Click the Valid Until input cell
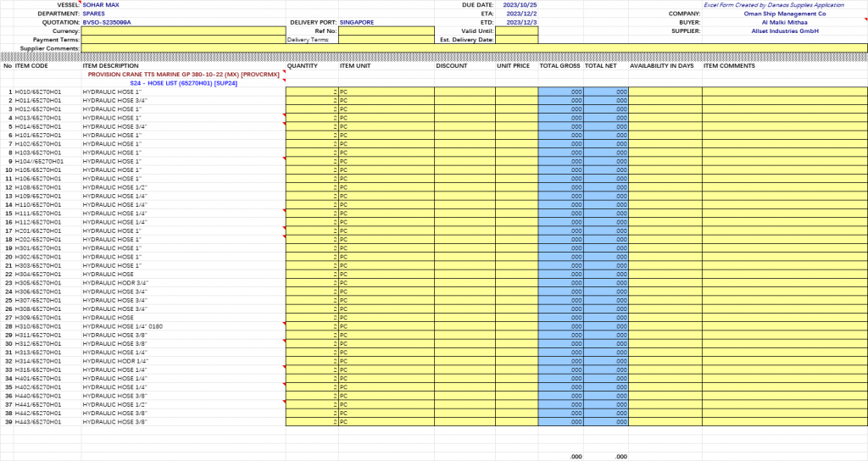 [x=516, y=31]
